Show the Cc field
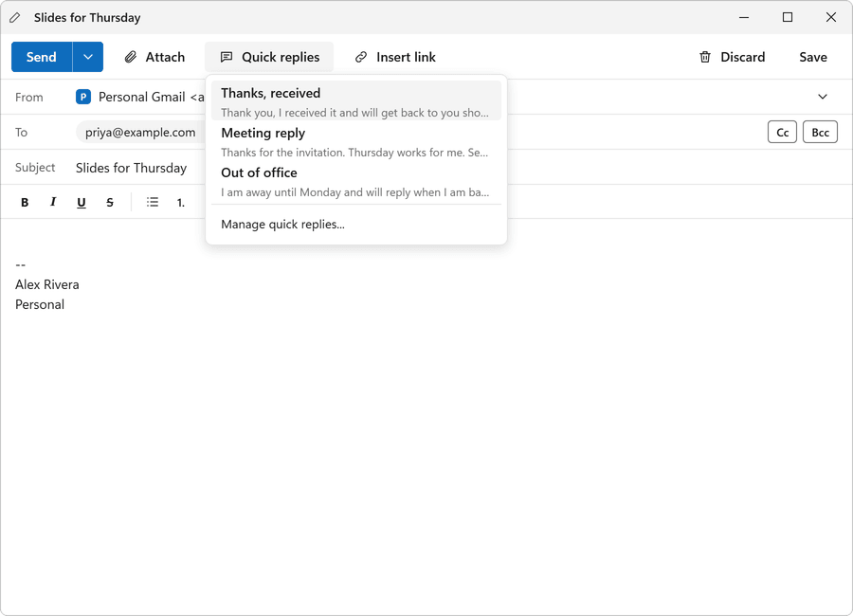853x616 pixels. click(x=782, y=133)
